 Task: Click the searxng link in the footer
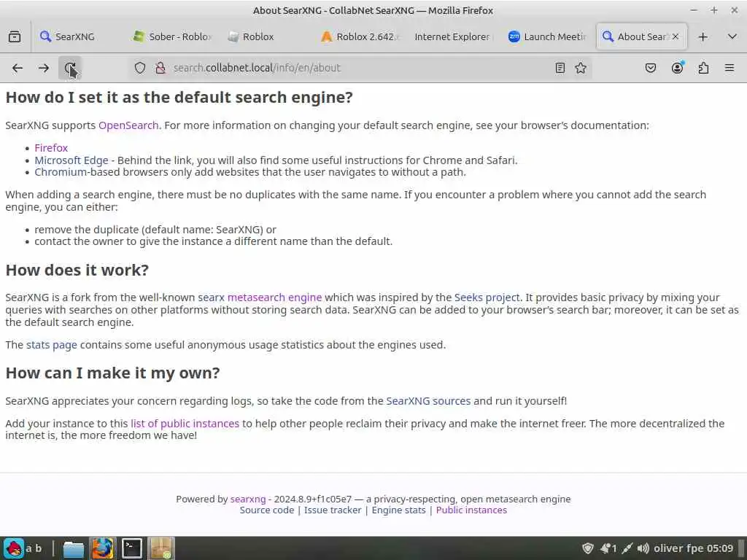click(x=248, y=499)
